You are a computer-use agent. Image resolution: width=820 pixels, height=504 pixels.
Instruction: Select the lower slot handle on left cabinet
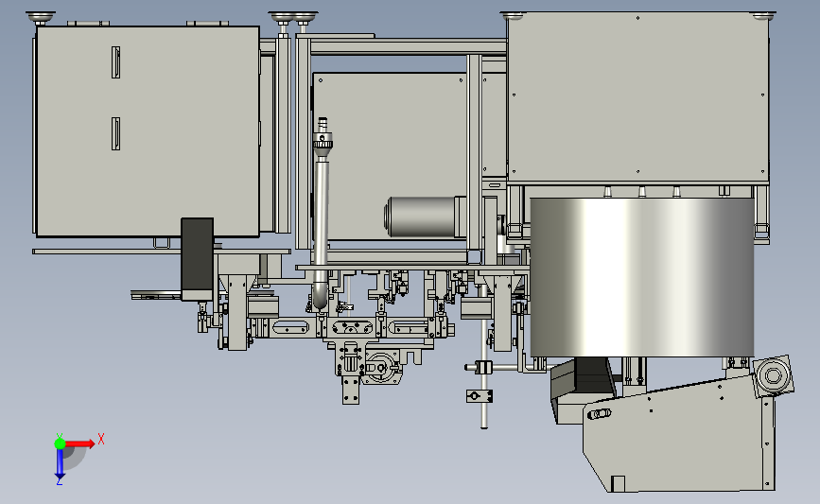115,133
